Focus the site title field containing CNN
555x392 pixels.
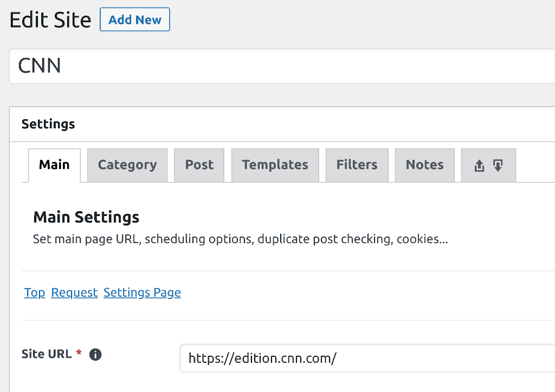click(282, 66)
